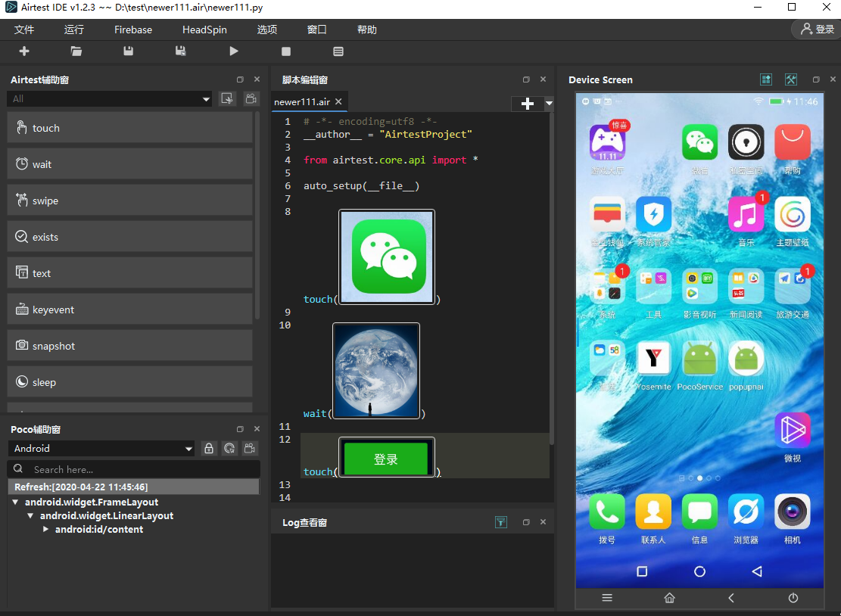Viewport: 841px width, 616px height.
Task: Toggle the Log window filter icon
Action: pos(500,522)
